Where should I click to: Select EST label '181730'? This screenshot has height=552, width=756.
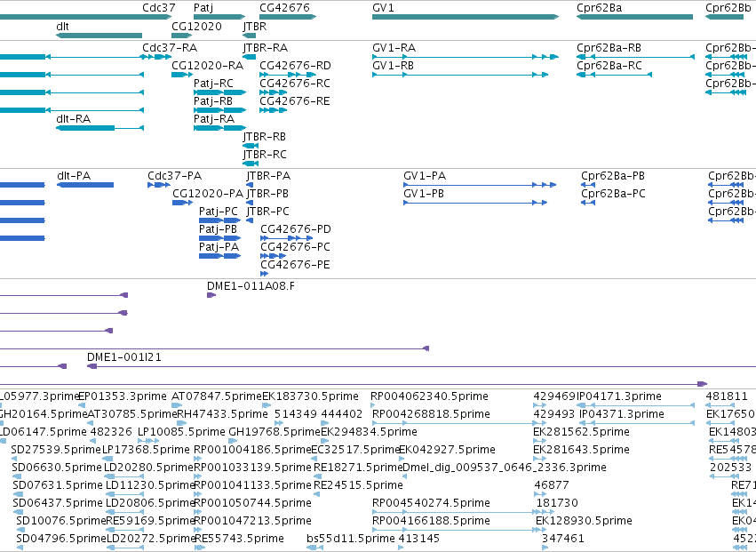[x=557, y=503]
